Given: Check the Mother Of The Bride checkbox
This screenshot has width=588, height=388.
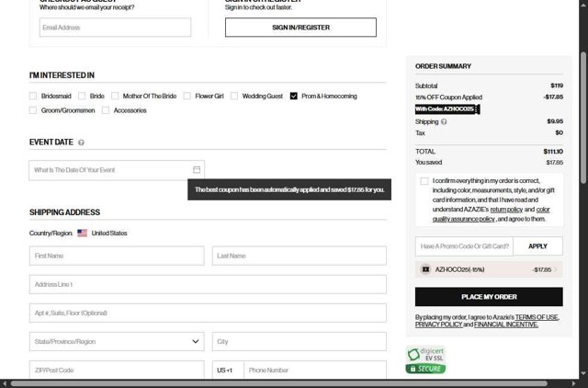Looking at the screenshot, I should tap(115, 96).
